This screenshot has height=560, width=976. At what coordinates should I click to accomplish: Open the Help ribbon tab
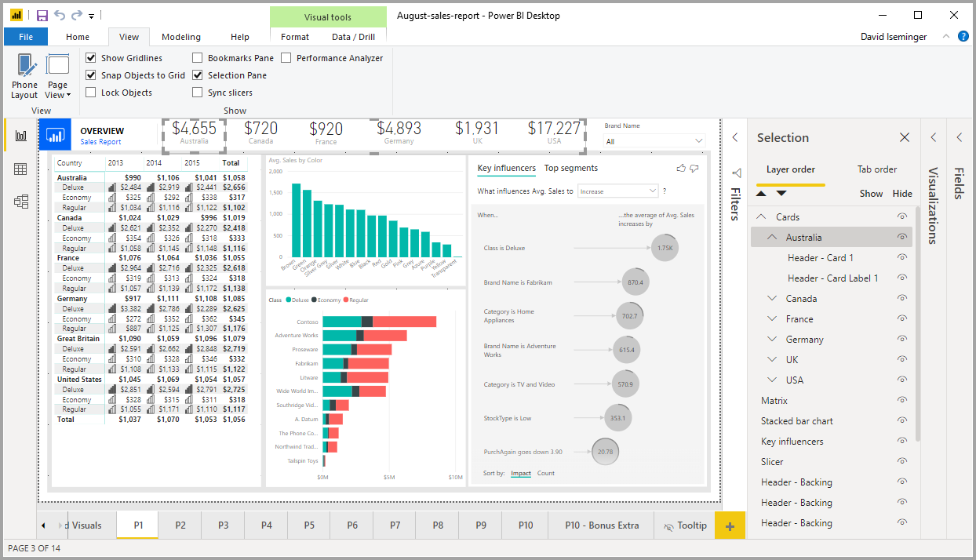click(x=240, y=37)
